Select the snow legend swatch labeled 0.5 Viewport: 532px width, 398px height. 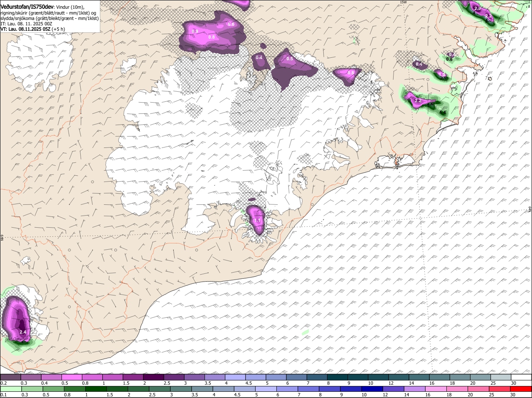point(71,377)
